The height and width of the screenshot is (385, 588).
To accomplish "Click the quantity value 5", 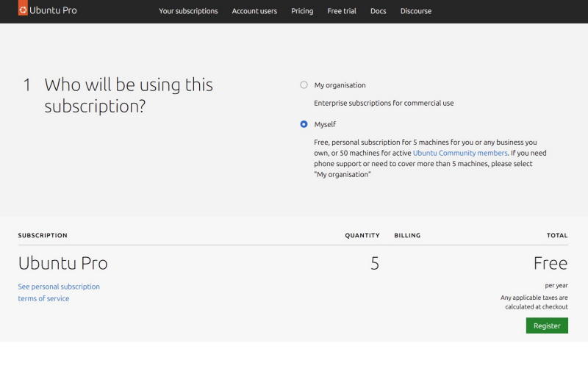I will coord(375,263).
